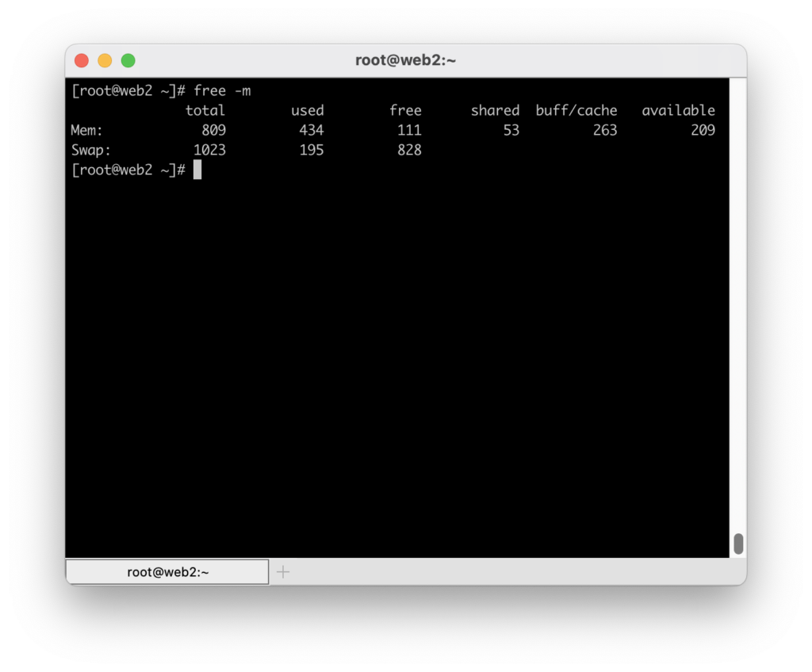Click the scrollbar thumb on the right
Viewport: 812px width, 672px height.
pyautogui.click(x=737, y=544)
